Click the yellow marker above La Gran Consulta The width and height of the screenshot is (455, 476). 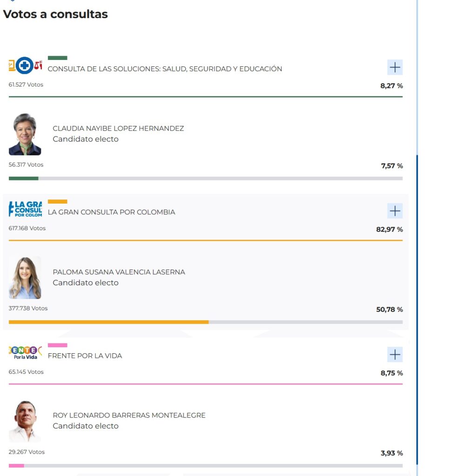pyautogui.click(x=58, y=201)
